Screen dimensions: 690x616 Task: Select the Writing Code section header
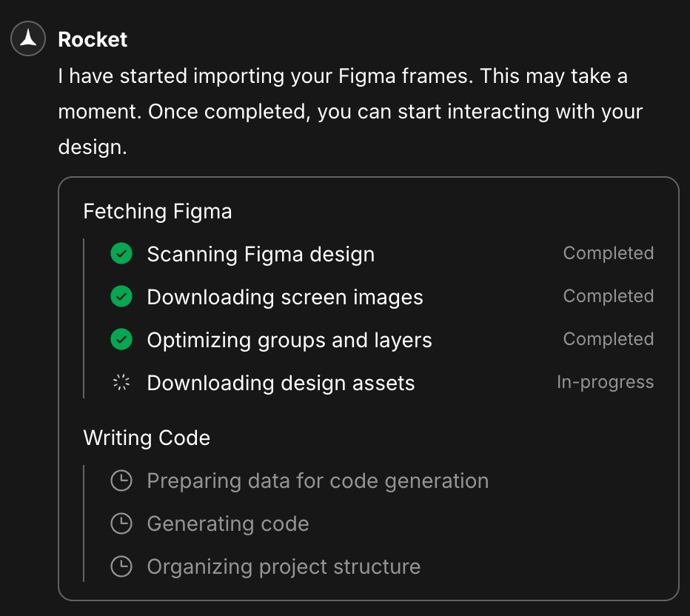[146, 438]
